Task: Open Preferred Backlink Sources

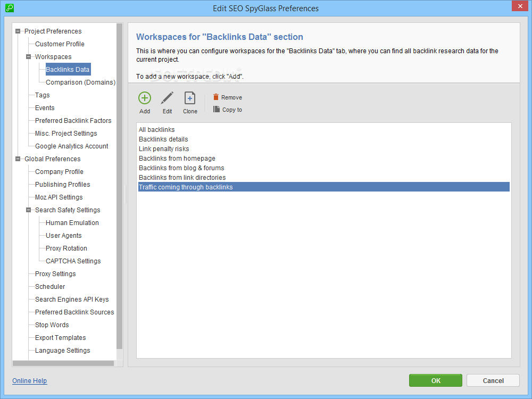Action: coord(74,312)
